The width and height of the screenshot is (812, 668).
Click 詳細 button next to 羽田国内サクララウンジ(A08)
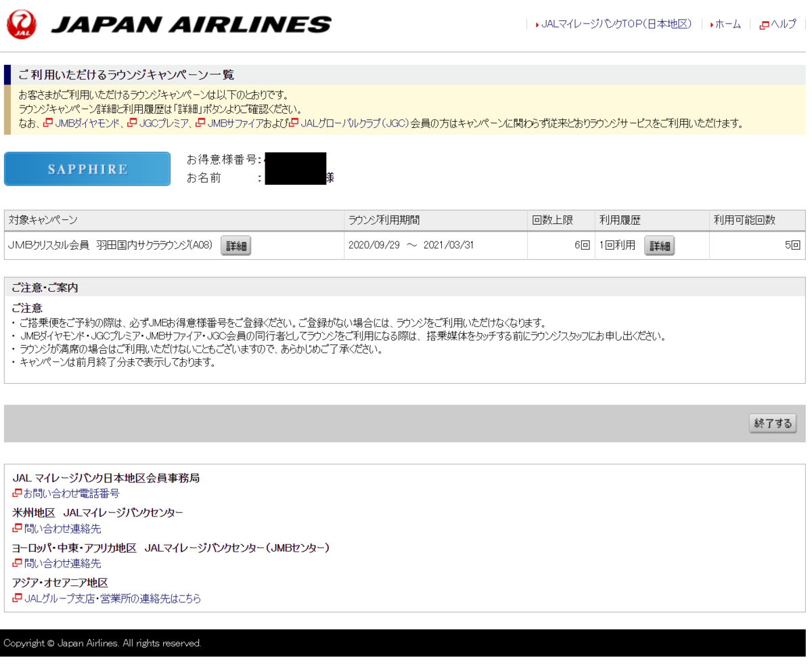(x=235, y=246)
